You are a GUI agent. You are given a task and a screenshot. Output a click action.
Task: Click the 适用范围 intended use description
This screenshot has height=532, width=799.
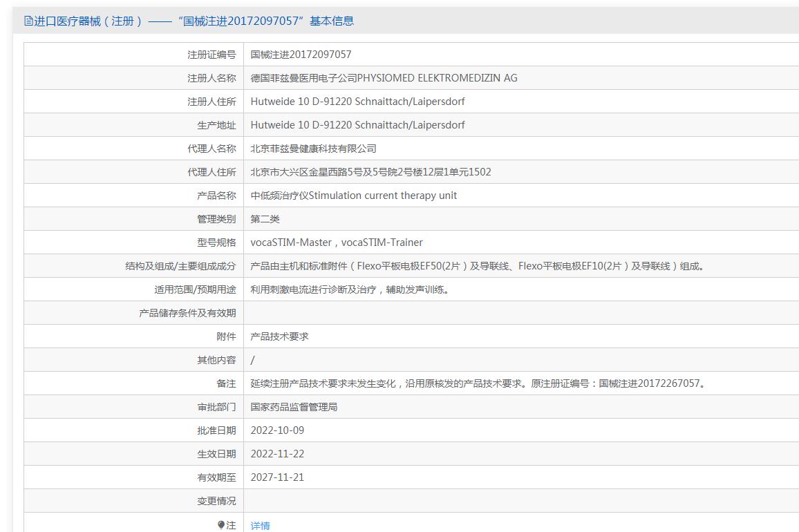[350, 289]
